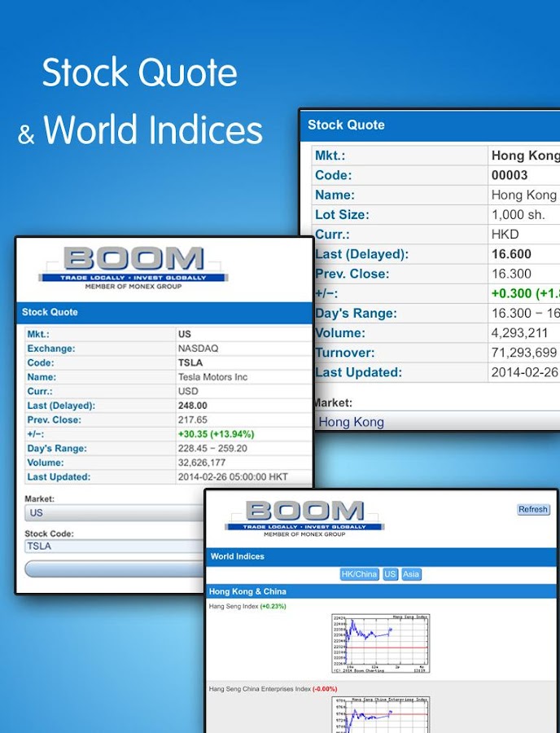Click the BOOM logo on World Indices page
This screenshot has height=733, width=560.
pyautogui.click(x=304, y=517)
